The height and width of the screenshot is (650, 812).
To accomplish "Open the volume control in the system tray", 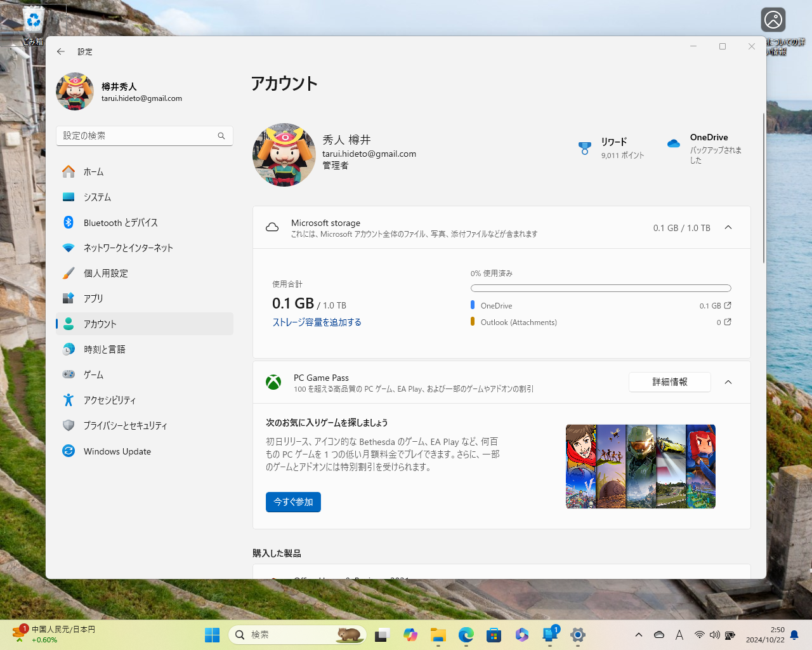I will click(715, 635).
